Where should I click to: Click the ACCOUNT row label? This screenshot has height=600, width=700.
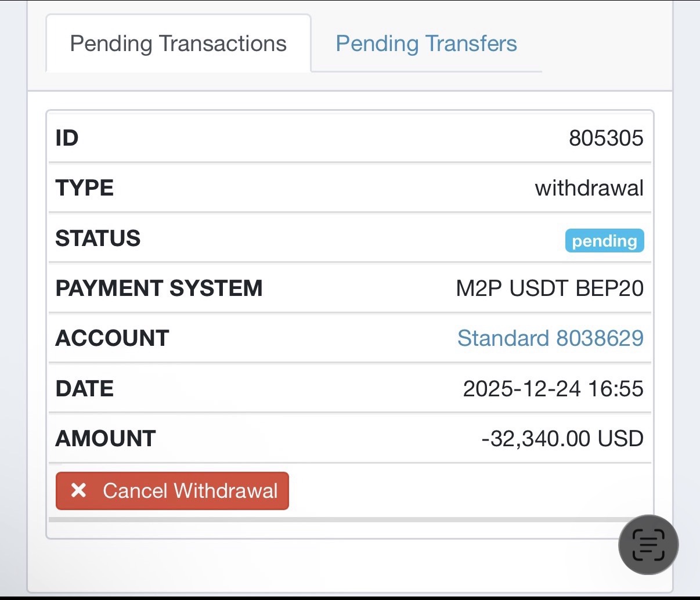coord(112,338)
